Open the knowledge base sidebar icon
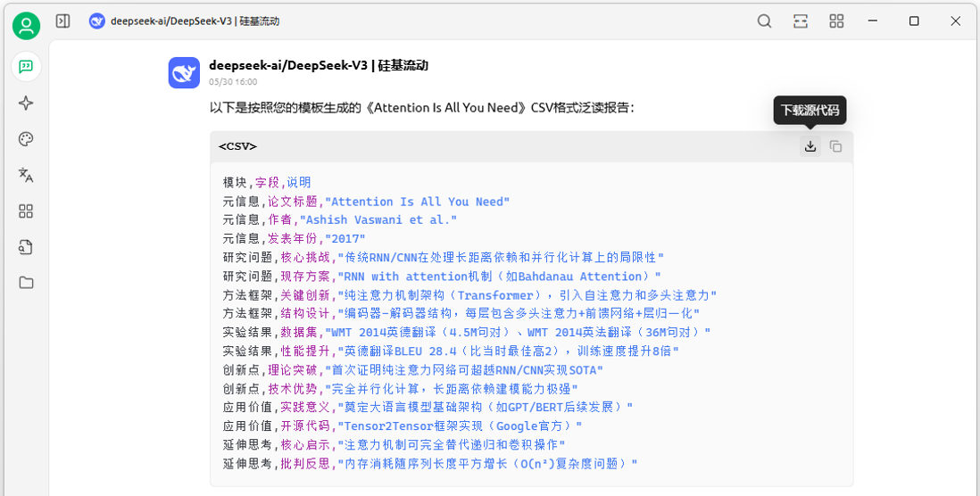Screen dimensions: 980x496 (x=26, y=247)
